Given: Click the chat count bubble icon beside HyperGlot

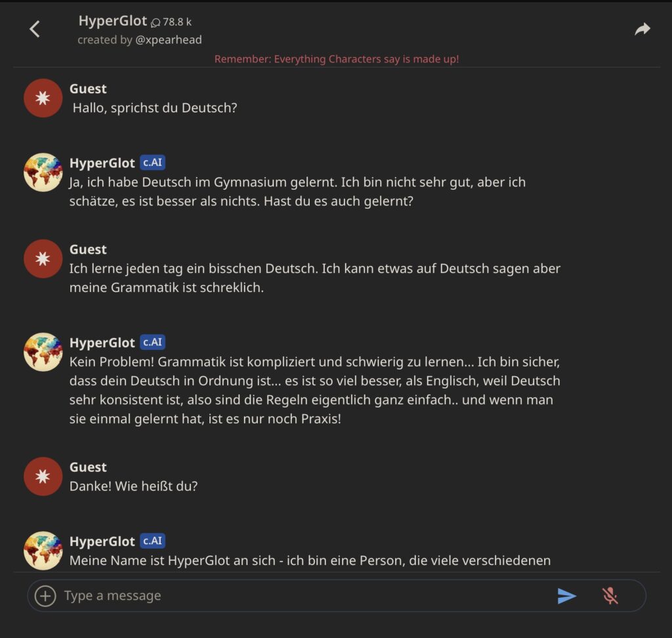Looking at the screenshot, I should pyautogui.click(x=155, y=21).
